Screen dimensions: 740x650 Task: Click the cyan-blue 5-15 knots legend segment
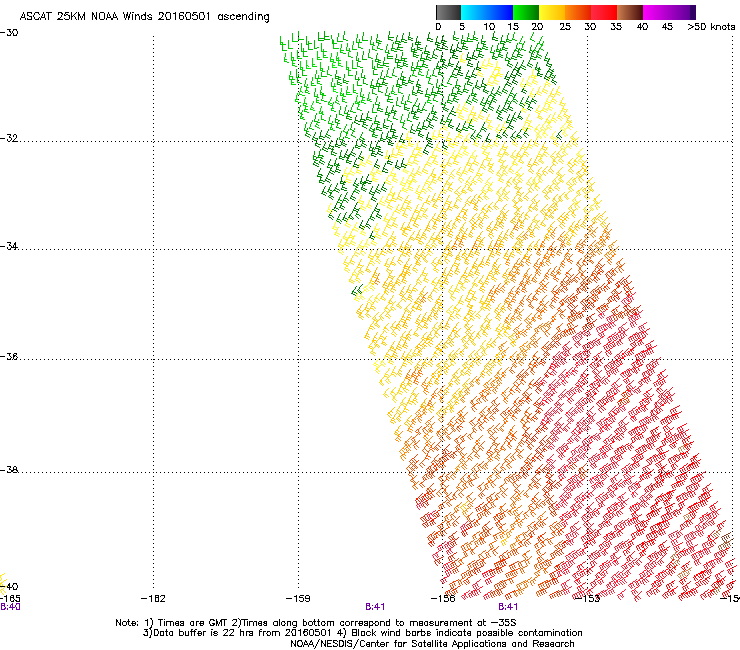(487, 12)
